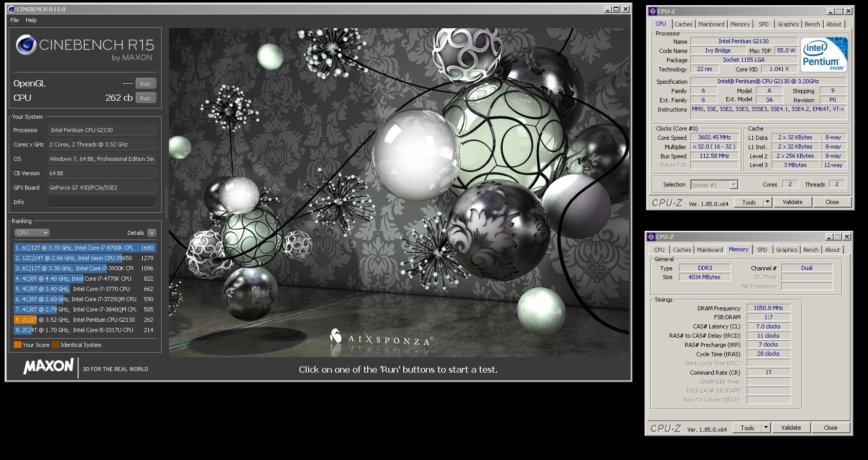Click Tools button in bottom CPU-Z window
Image resolution: width=868 pixels, height=460 pixels.
(747, 428)
